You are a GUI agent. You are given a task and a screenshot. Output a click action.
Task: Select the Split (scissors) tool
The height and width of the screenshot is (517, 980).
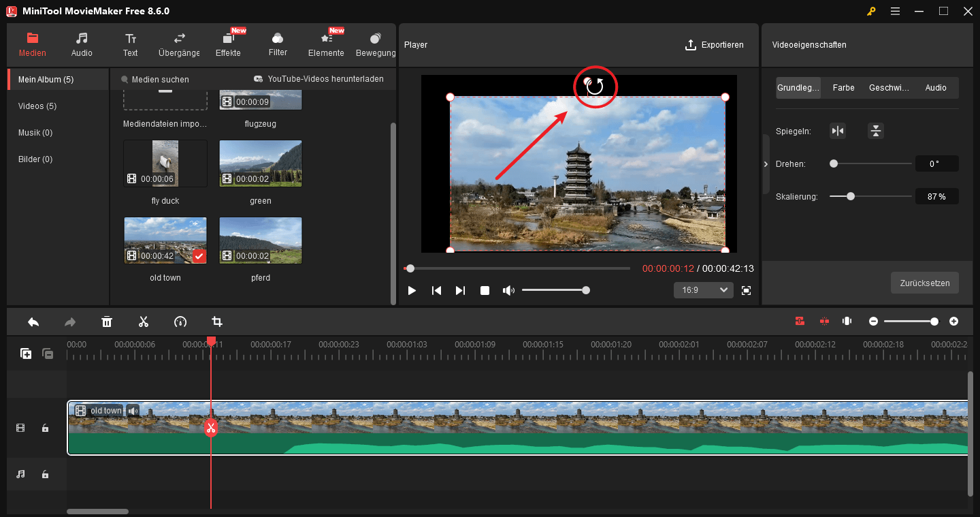click(x=144, y=321)
